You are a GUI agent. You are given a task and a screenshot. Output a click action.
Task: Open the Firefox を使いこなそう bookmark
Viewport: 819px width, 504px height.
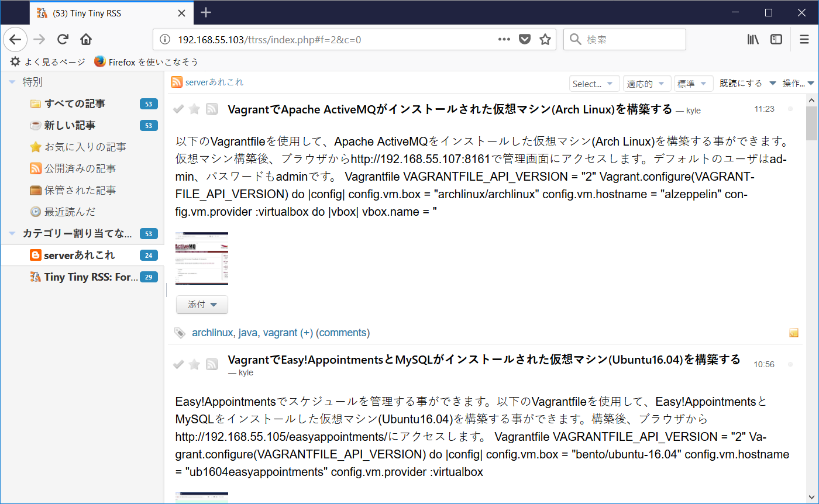(146, 61)
